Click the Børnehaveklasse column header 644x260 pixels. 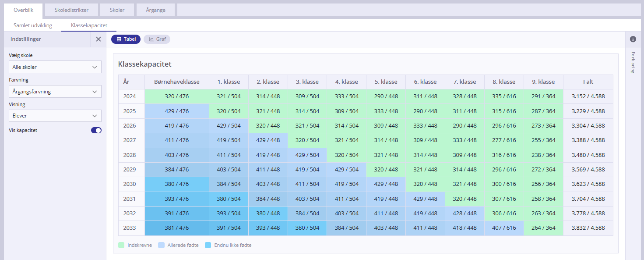point(177,82)
